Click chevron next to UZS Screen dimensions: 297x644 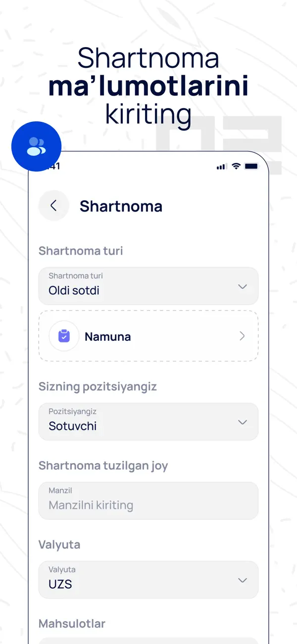click(x=243, y=580)
